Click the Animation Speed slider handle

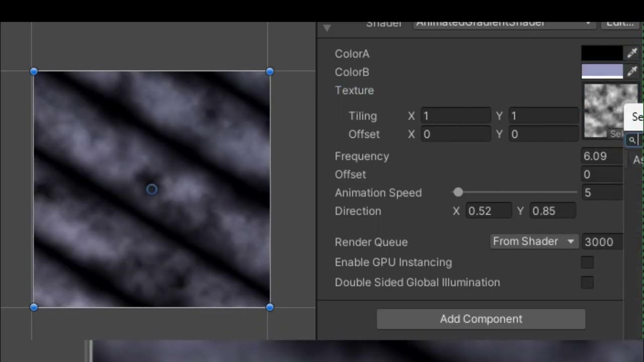458,192
